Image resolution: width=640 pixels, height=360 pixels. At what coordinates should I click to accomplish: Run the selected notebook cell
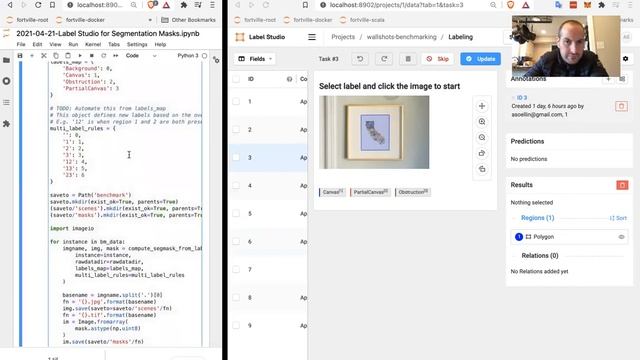pyautogui.click(x=80, y=56)
